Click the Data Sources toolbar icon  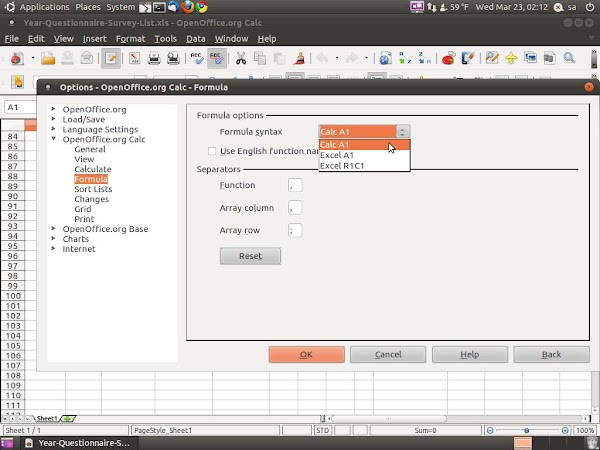coord(549,59)
